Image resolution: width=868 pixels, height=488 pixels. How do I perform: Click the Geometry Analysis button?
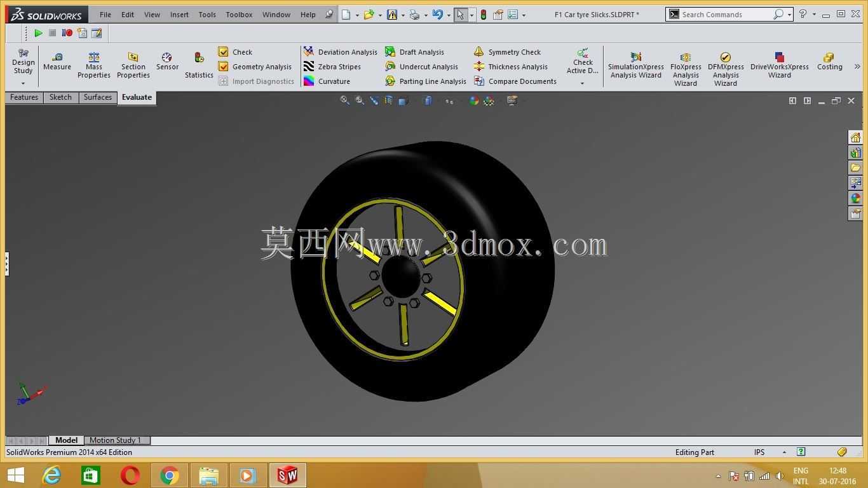pos(255,67)
